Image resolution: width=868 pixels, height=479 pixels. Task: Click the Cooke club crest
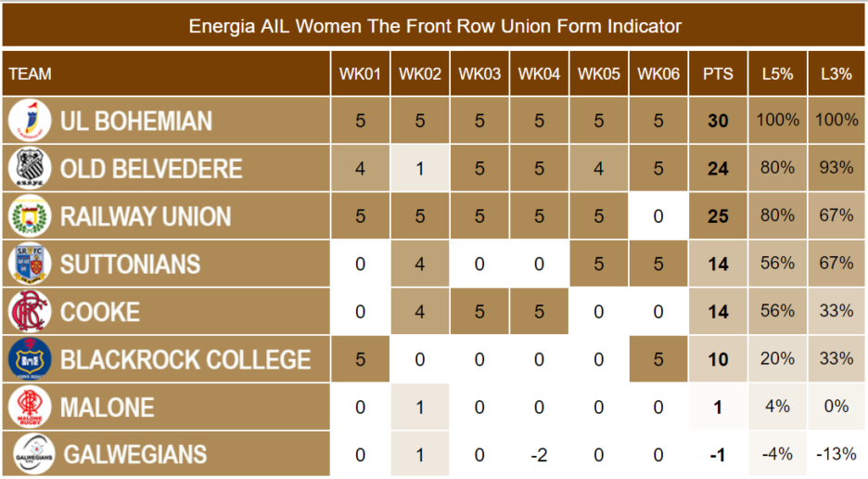pos(28,312)
